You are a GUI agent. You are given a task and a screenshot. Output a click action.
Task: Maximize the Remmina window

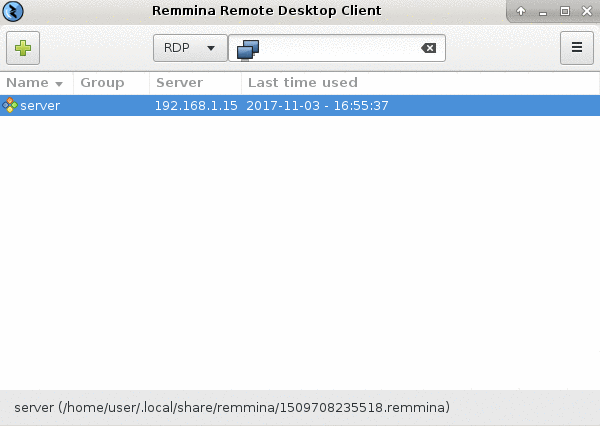(x=565, y=11)
